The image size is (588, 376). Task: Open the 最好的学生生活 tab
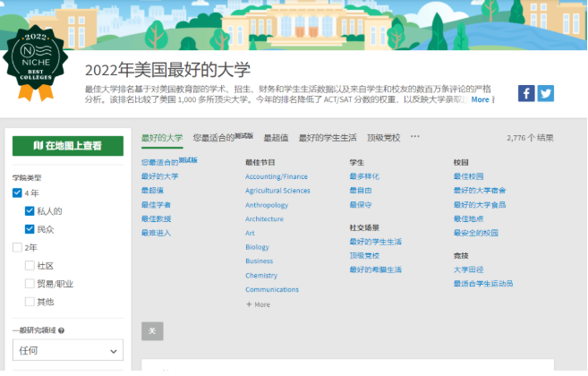click(x=327, y=138)
